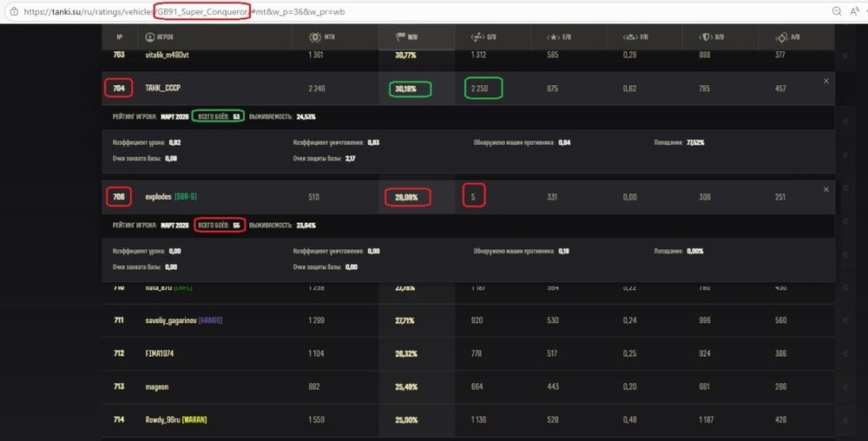This screenshot has height=441, width=868.
Task: Click survival rate 23,64% under explodes
Action: [306, 225]
